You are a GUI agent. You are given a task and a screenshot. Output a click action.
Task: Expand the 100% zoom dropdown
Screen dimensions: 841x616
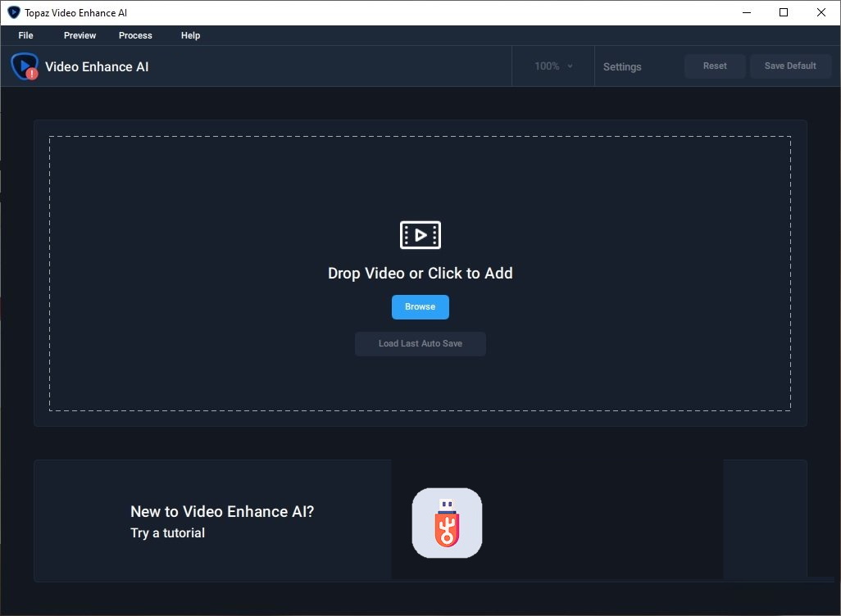coord(553,66)
